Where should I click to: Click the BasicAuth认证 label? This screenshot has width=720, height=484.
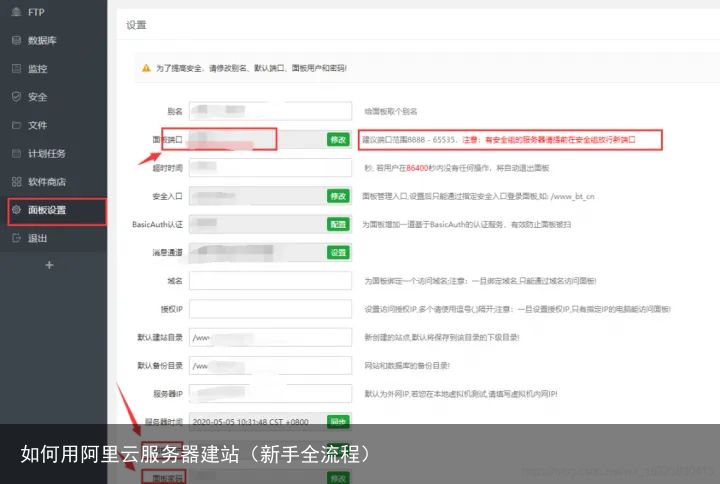point(158,225)
